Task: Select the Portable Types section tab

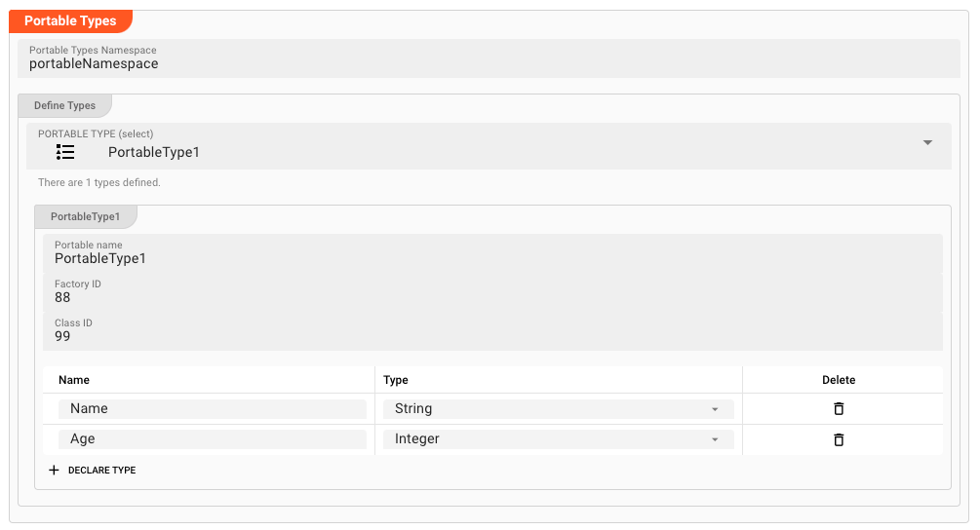Action: (70, 20)
